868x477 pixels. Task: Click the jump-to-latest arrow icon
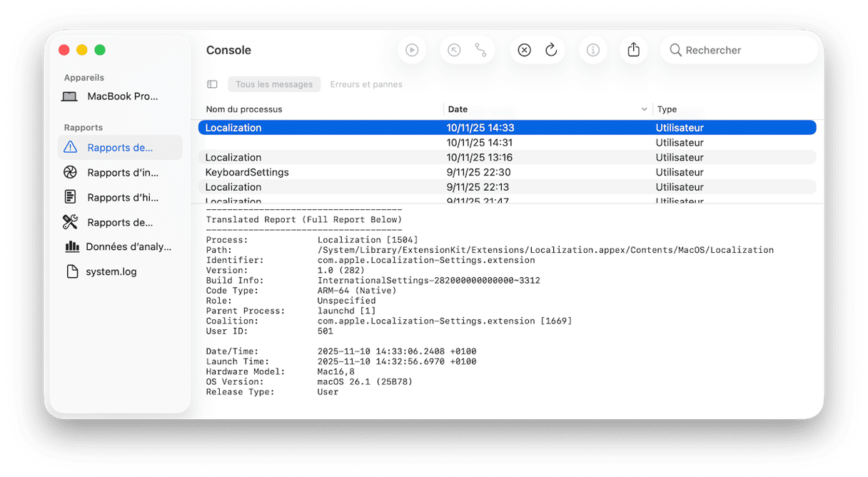click(x=454, y=50)
